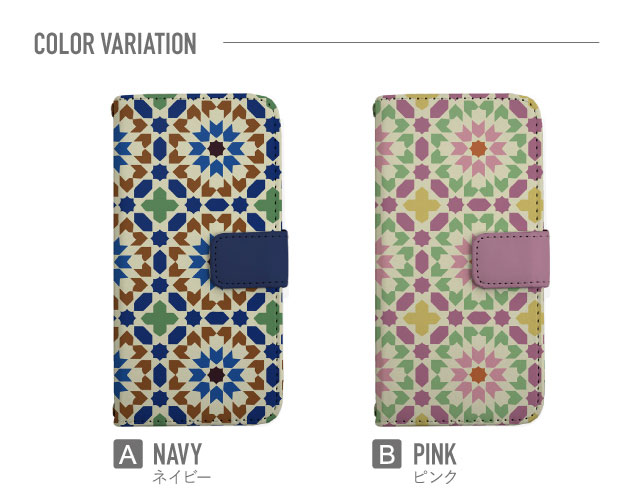Click the yellow cross tile on pink case
640x500 pixels.
422,205
